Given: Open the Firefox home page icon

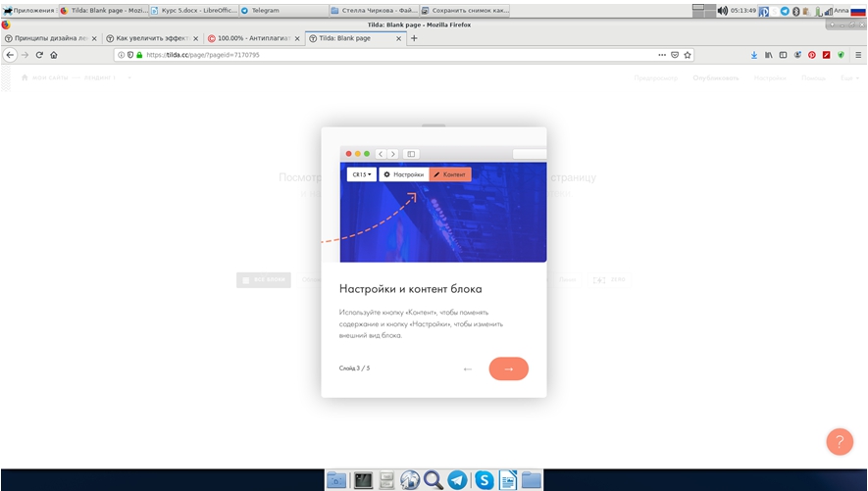Looking at the screenshot, I should point(54,55).
